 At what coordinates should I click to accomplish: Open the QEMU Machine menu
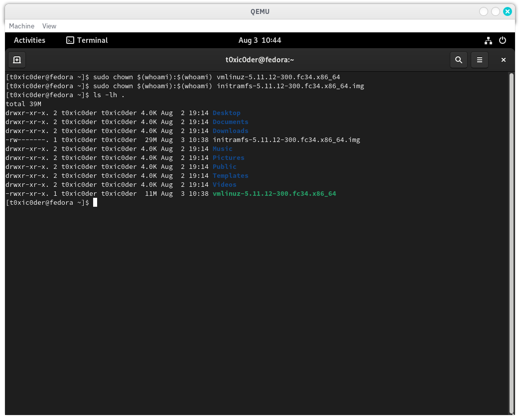click(21, 26)
